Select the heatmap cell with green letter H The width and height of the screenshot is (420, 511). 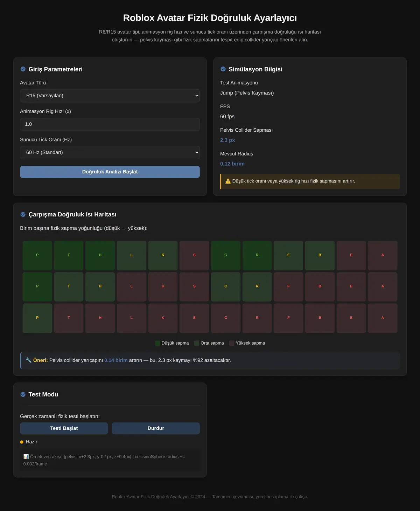[100, 255]
